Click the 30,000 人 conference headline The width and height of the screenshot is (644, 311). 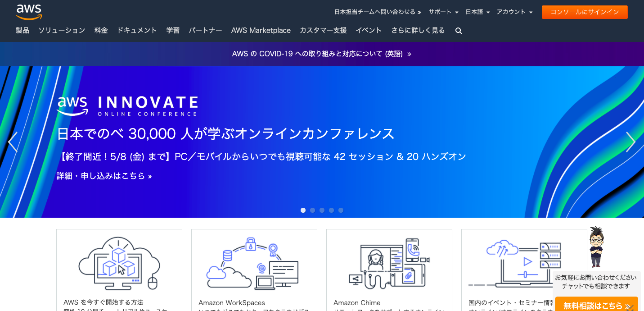[225, 134]
